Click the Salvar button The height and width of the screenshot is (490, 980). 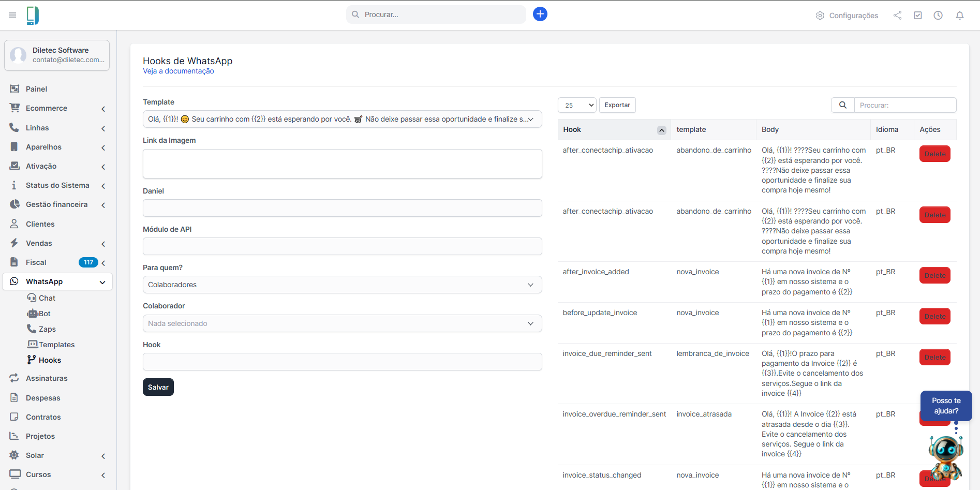(158, 387)
